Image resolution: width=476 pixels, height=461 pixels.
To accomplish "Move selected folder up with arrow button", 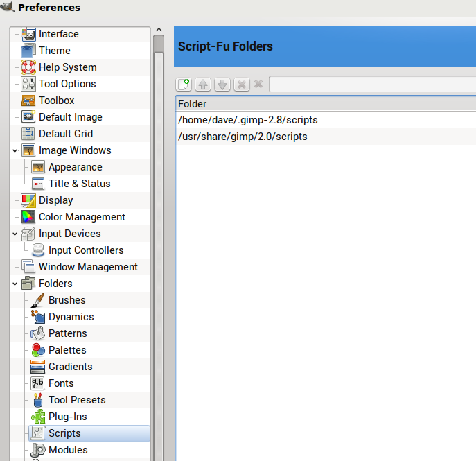I will point(203,84).
